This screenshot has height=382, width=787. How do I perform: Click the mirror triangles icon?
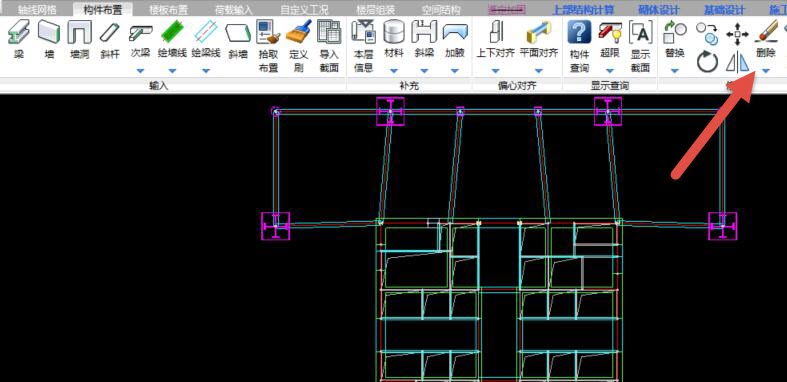(x=737, y=62)
